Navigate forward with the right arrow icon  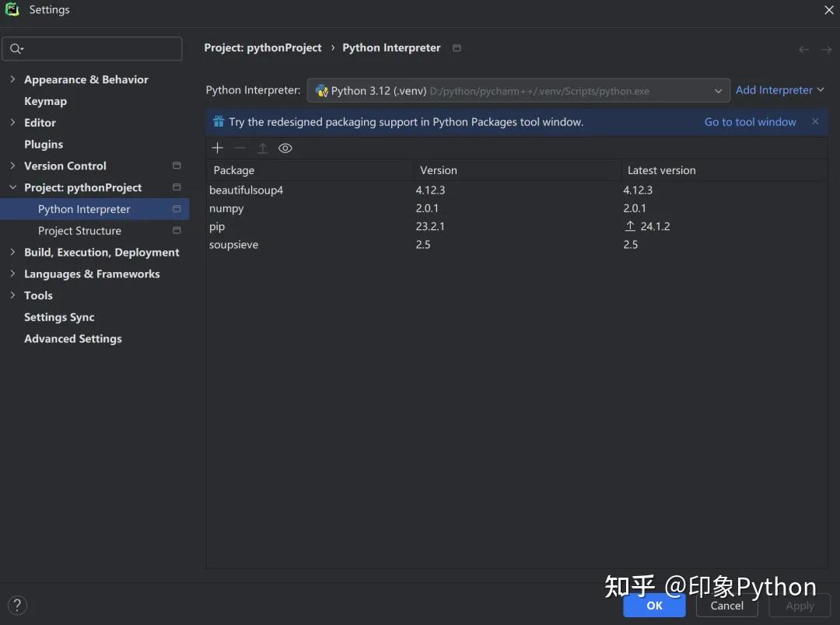(824, 49)
